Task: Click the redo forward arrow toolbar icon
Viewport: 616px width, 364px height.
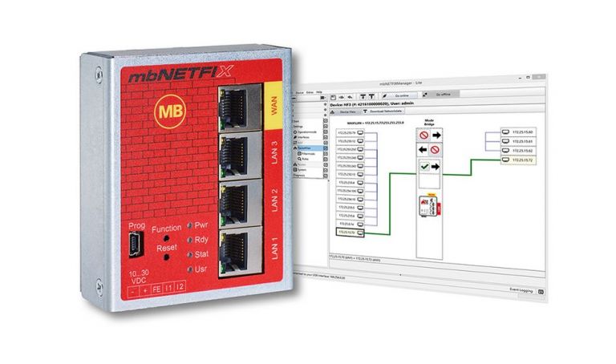Action: (x=342, y=97)
